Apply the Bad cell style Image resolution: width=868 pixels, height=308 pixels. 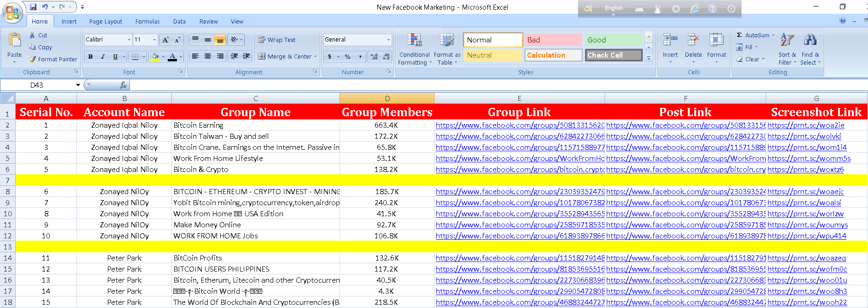tap(553, 40)
